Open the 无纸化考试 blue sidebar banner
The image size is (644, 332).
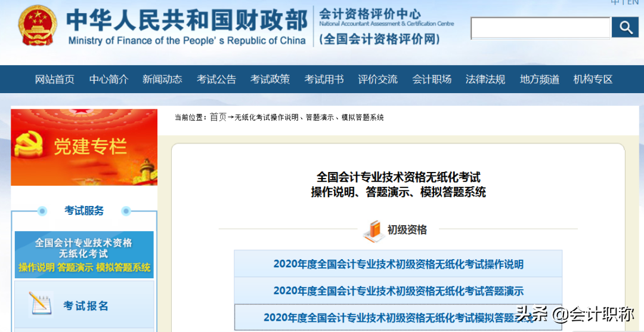84,254
